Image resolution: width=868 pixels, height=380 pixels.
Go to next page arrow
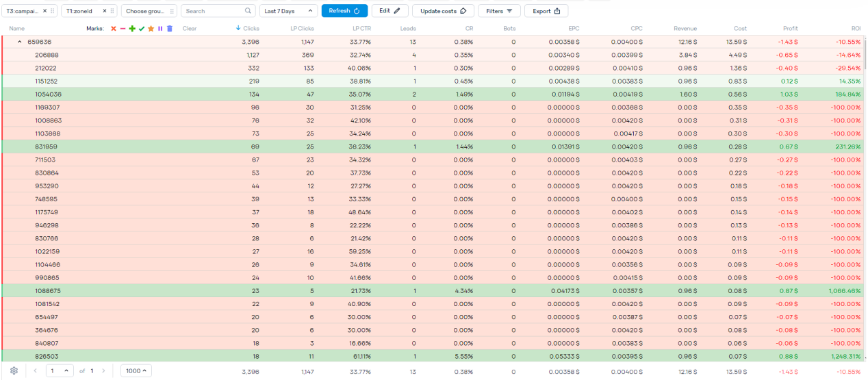103,371
